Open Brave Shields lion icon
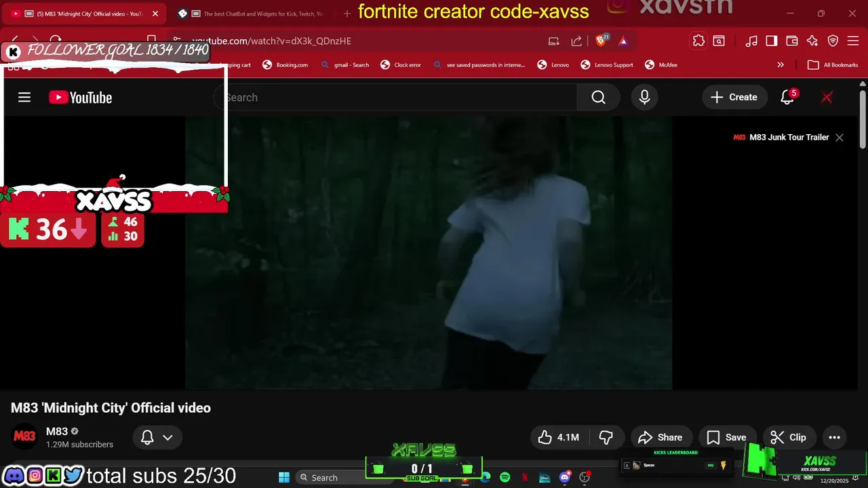 tap(601, 41)
